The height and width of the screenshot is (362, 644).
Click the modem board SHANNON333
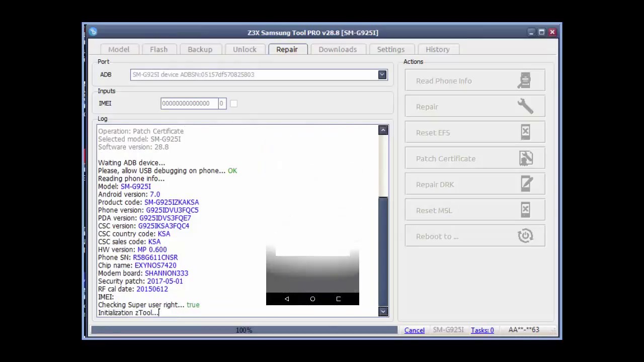(167, 274)
